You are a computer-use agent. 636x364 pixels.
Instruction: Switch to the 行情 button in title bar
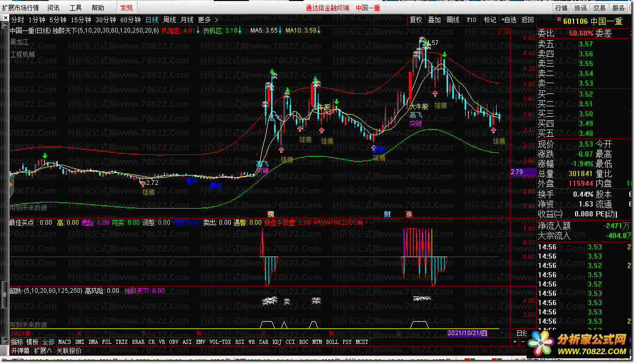point(561,8)
